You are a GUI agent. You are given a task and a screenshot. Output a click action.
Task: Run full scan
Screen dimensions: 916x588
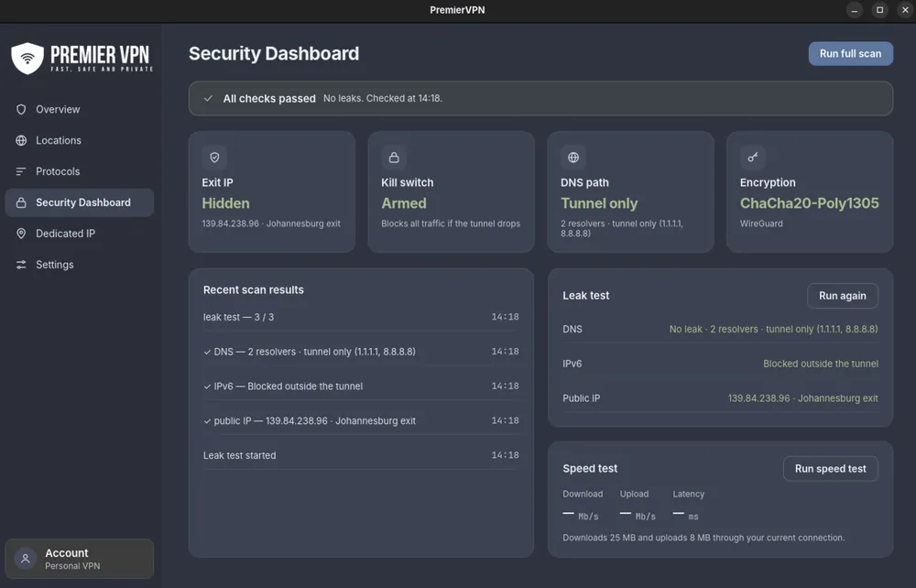[851, 54]
